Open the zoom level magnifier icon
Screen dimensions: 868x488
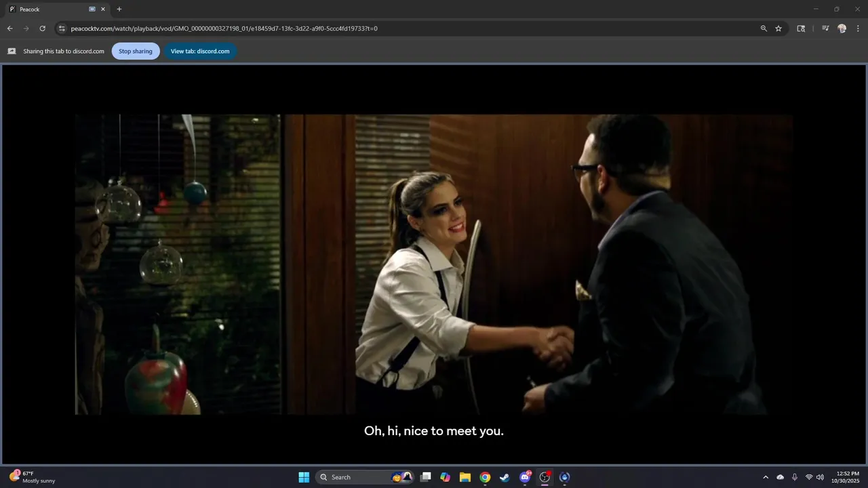[x=764, y=28]
